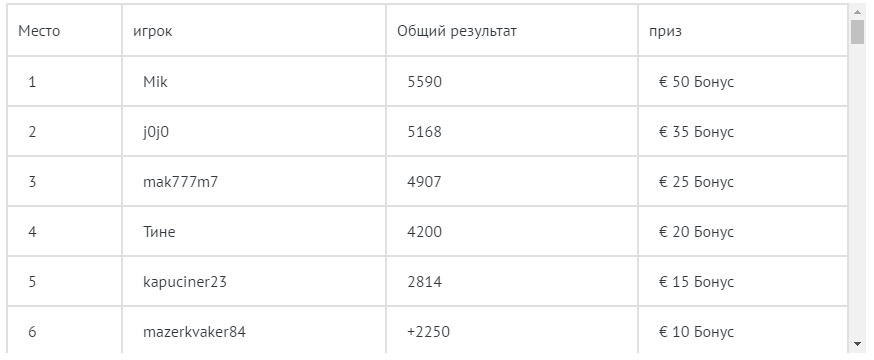Click the score 5590
The width and height of the screenshot is (874, 360).
pyautogui.click(x=424, y=82)
